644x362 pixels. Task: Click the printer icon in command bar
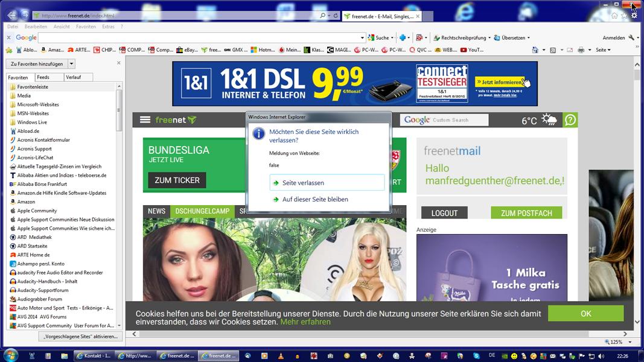coord(581,50)
